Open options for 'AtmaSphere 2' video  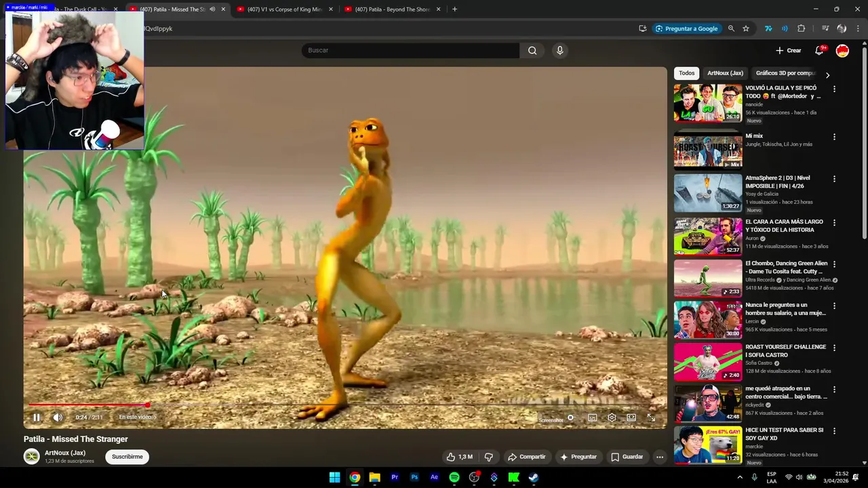coord(834,179)
